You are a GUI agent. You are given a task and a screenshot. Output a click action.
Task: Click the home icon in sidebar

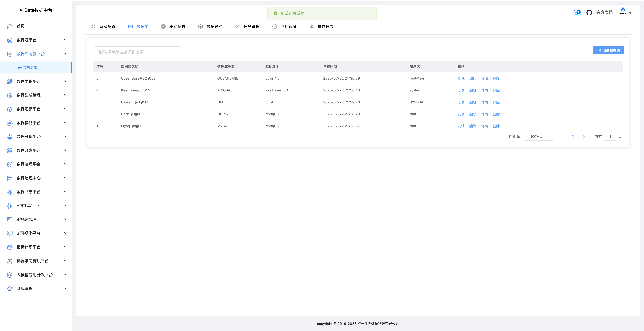10,26
